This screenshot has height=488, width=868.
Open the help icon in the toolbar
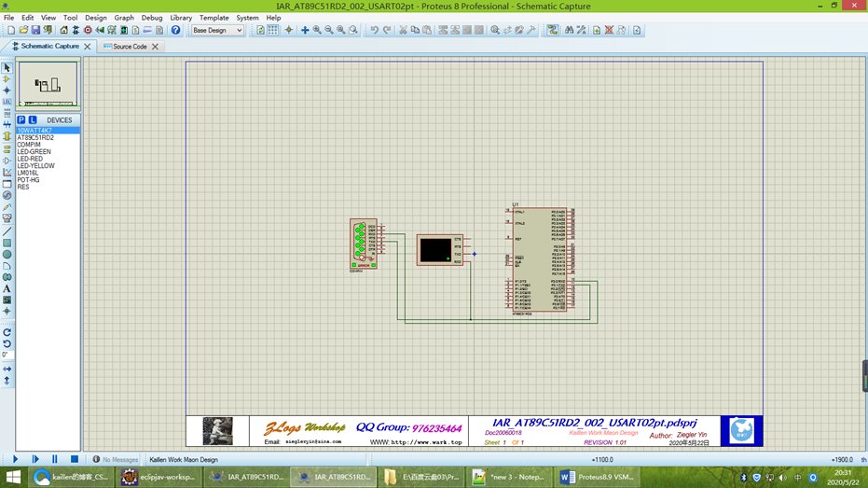coord(175,30)
